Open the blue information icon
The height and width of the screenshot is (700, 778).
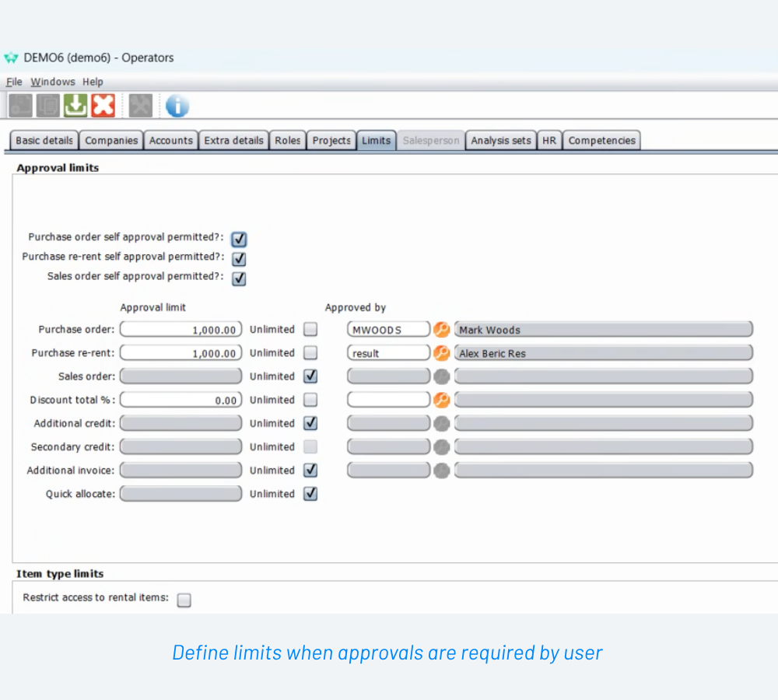point(177,106)
